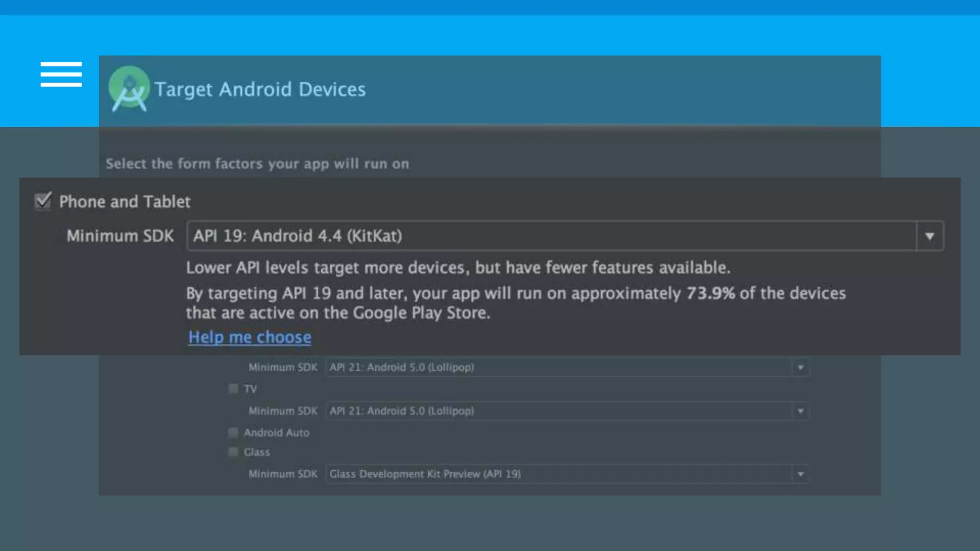Expand API 19 KitKat dropdown arrow
The image size is (980, 551).
click(929, 236)
